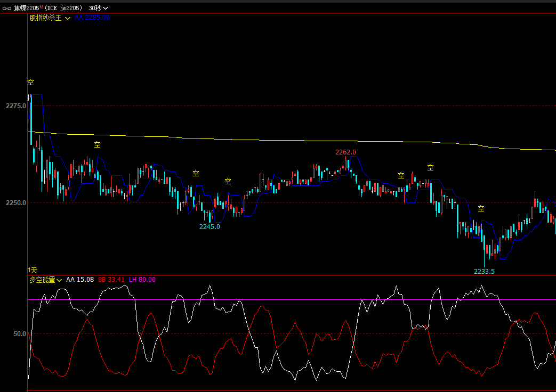Click the red M badge after 焦煤2205
The image size is (556, 392).
(41, 7)
